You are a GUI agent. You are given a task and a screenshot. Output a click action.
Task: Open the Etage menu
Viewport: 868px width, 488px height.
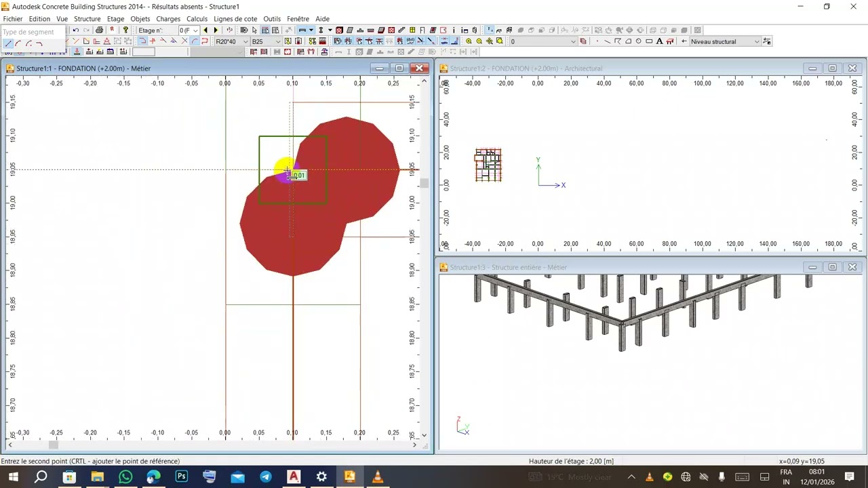point(115,19)
